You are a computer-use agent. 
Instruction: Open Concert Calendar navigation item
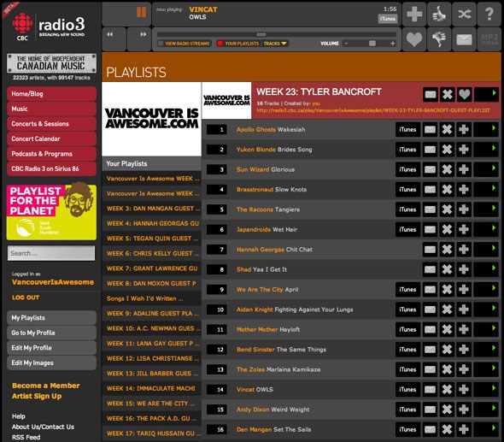click(x=51, y=138)
